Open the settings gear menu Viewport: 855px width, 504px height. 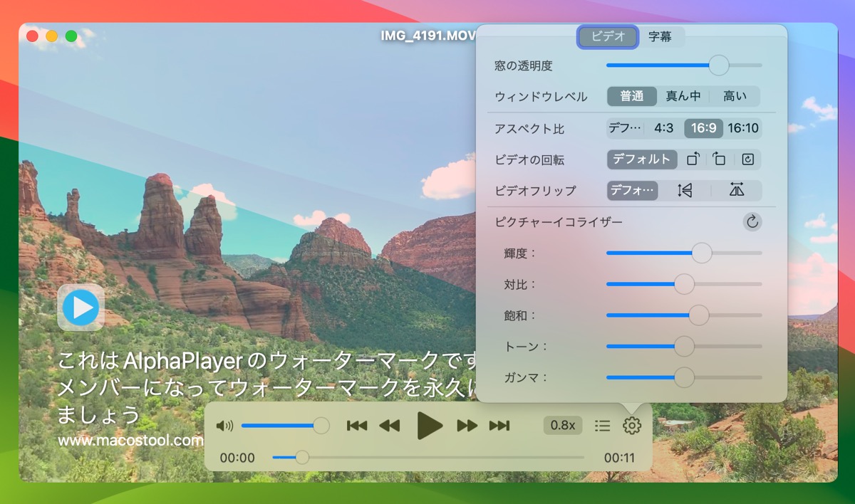click(x=631, y=425)
